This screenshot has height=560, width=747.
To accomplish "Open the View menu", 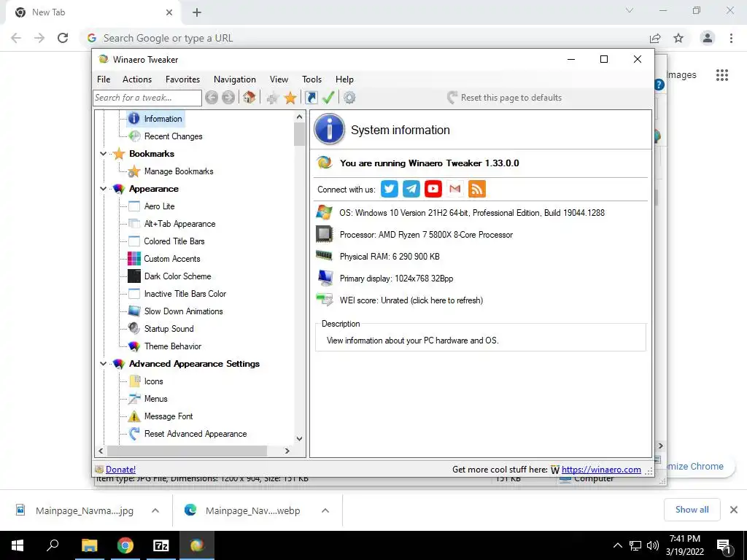I will 279,79.
